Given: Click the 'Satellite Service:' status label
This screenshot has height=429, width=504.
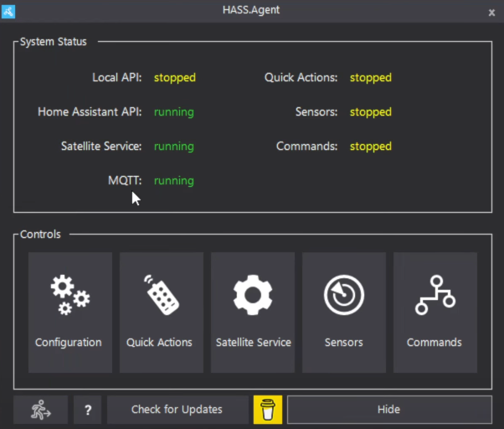Looking at the screenshot, I should click(x=101, y=147).
